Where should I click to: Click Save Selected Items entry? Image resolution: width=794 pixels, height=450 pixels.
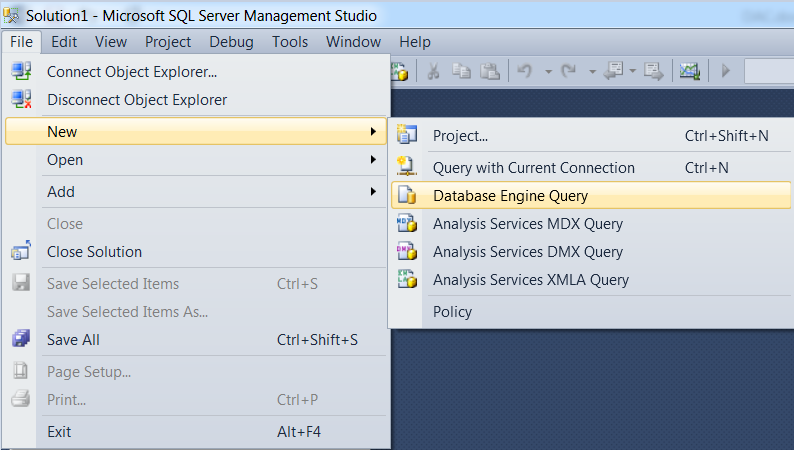coord(196,283)
